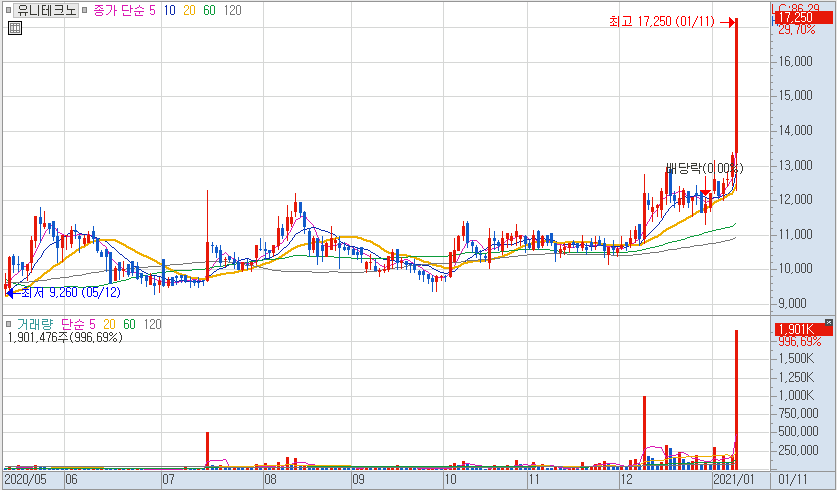The image size is (837, 490).
Task: Click the 1,901,476주(996.69%) volume readout
Action: point(65,337)
